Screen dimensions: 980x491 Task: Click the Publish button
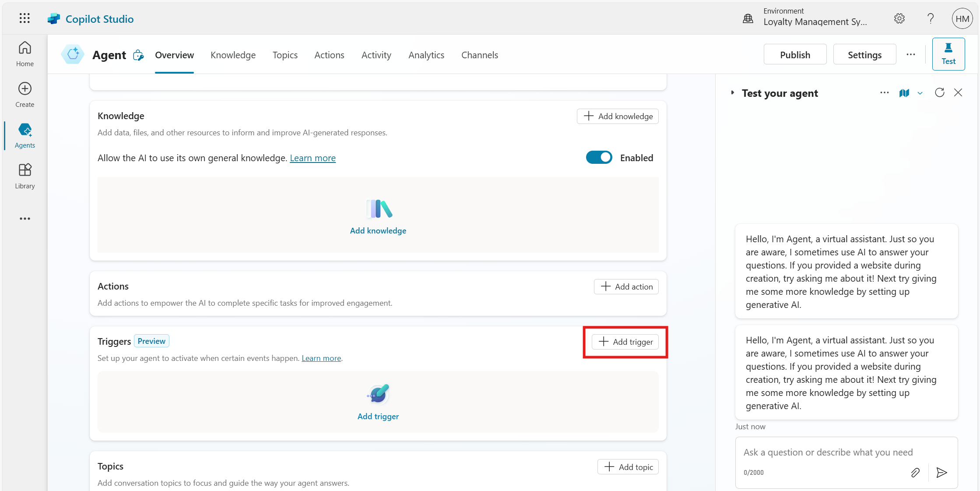[x=794, y=55]
